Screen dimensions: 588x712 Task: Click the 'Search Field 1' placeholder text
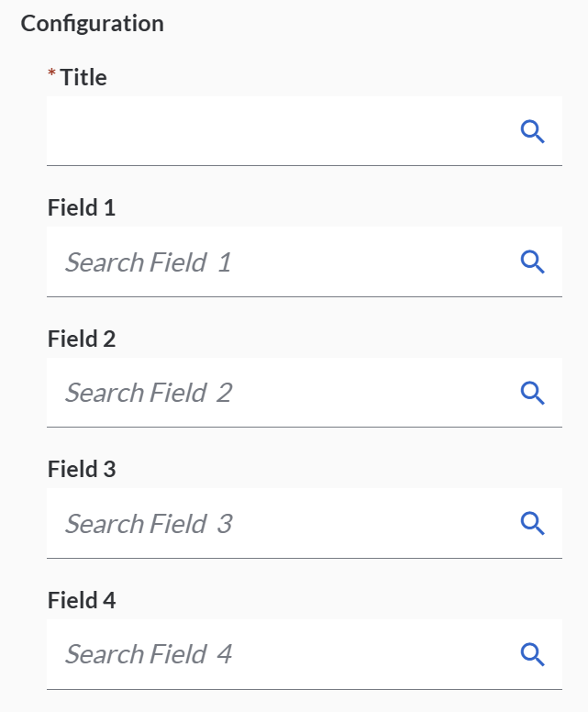click(148, 262)
